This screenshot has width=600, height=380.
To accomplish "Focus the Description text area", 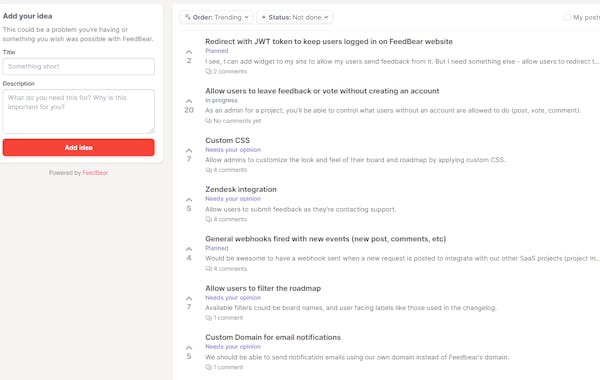I will 78,111.
